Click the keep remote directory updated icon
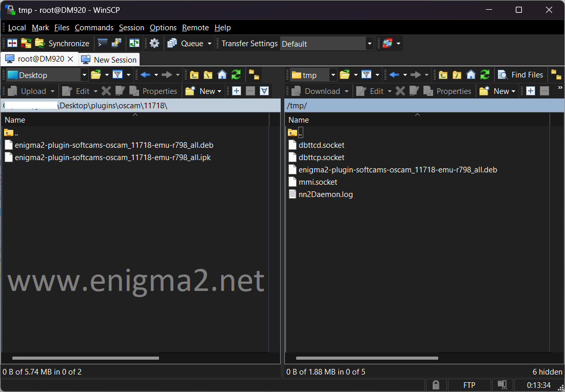565x392 pixels. [x=26, y=43]
